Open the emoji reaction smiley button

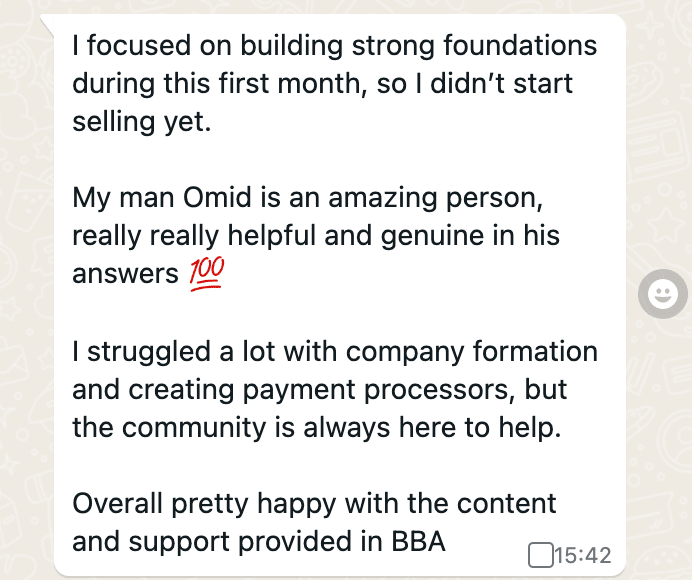pos(662,294)
